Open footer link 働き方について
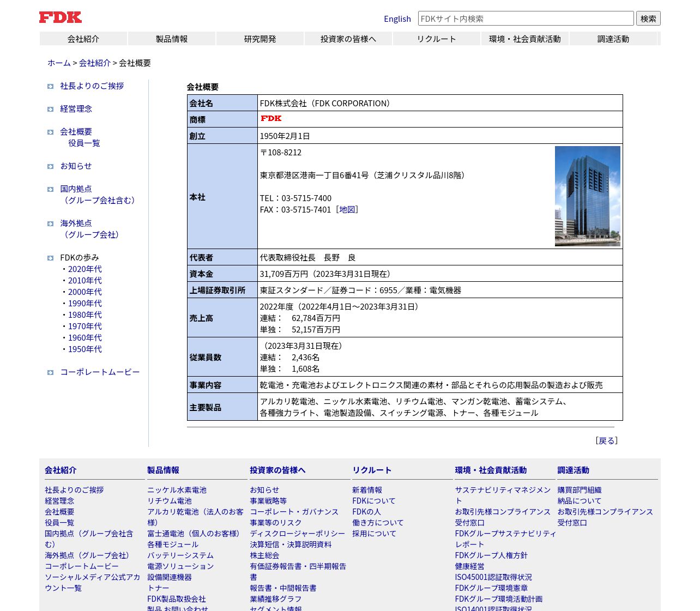This screenshot has height=611, width=700. [378, 523]
